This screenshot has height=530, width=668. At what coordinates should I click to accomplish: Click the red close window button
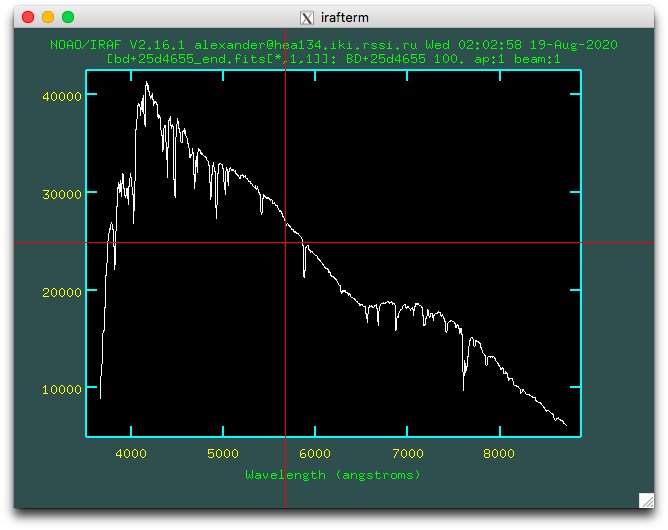coord(28,17)
